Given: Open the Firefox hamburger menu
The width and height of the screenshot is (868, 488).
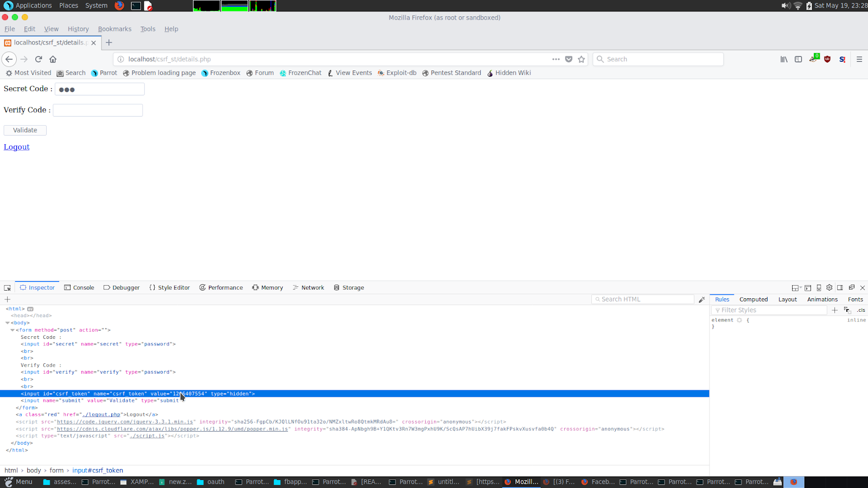Looking at the screenshot, I should pos(859,59).
